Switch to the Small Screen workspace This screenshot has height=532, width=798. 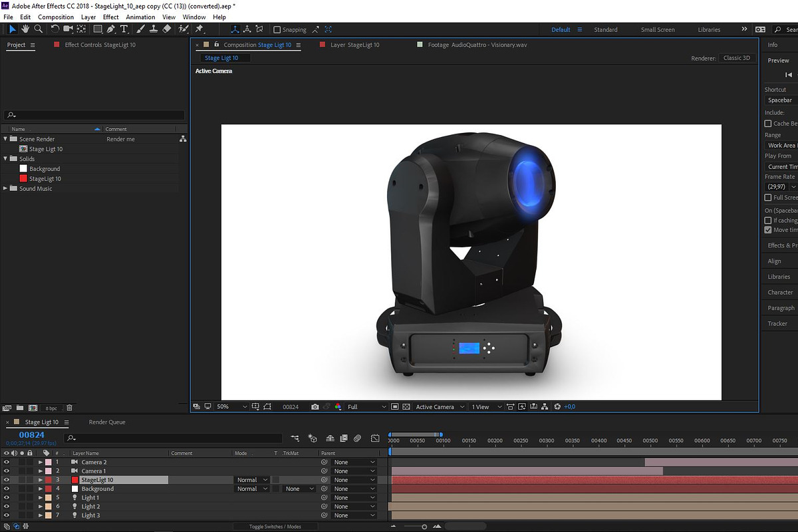coord(658,30)
